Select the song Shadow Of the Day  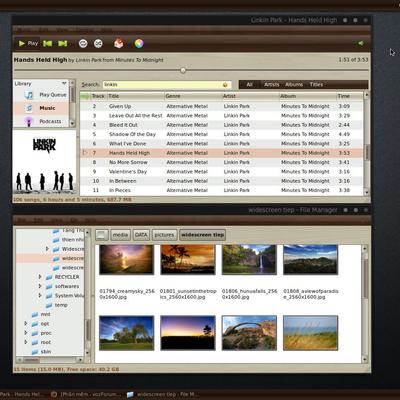222,134
